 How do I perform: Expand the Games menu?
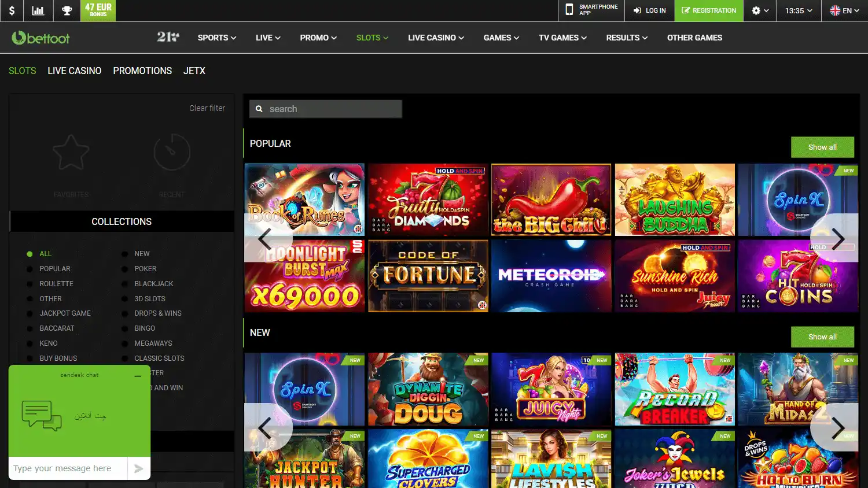pyautogui.click(x=501, y=38)
